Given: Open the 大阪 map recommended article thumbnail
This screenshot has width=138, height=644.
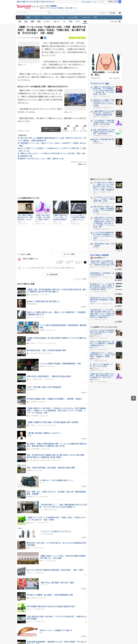Looking at the screenshot, I should click(x=43, y=207).
